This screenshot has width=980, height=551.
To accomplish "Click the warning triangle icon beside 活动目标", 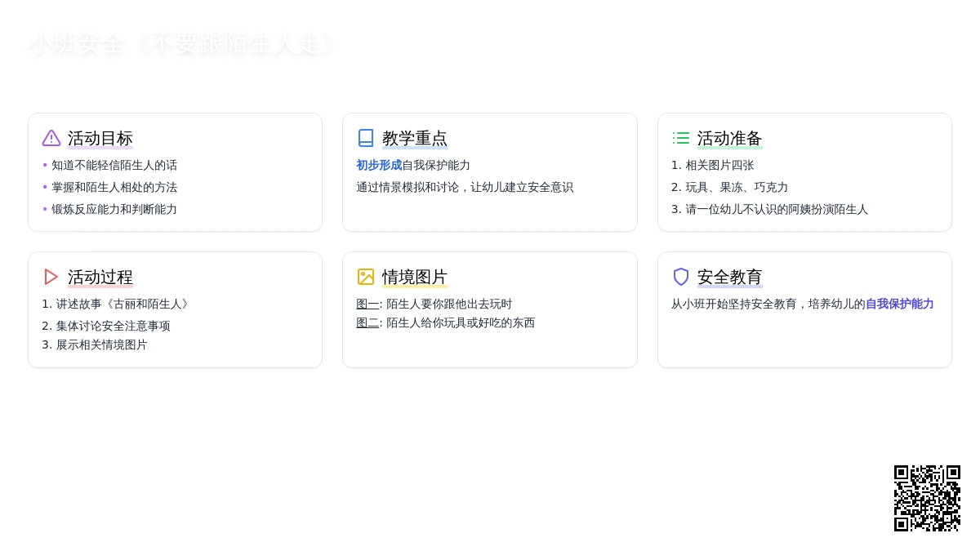I will [x=51, y=138].
